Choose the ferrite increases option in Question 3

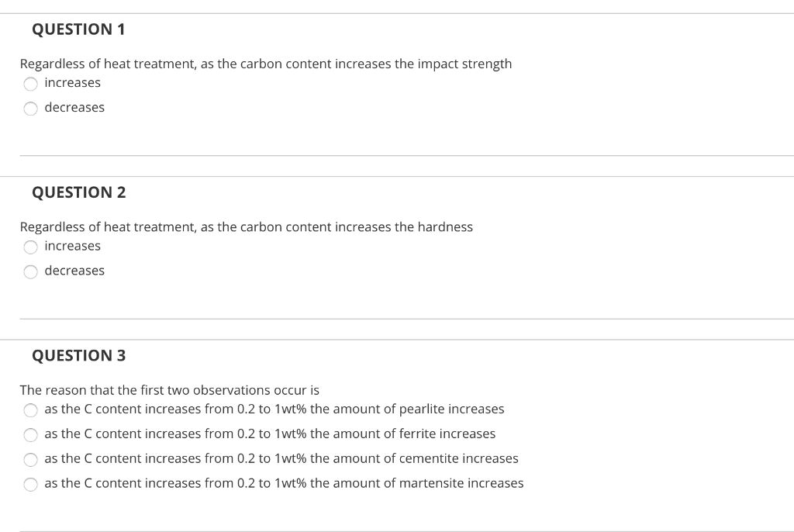pos(30,435)
